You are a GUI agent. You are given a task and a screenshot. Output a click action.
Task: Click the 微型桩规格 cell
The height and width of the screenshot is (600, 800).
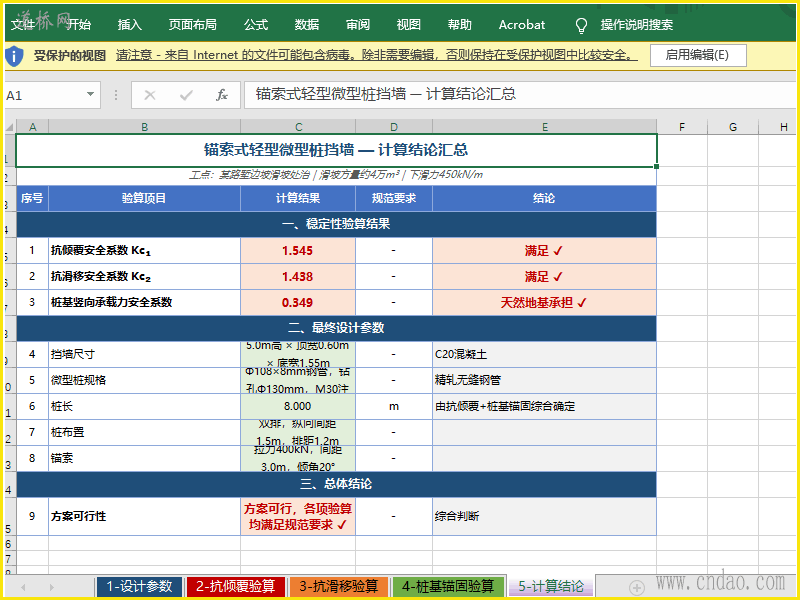point(144,380)
